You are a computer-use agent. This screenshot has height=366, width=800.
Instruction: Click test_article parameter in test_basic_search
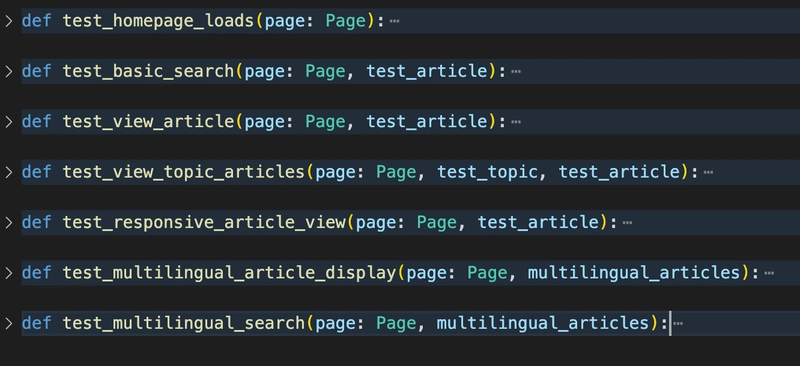(427, 71)
